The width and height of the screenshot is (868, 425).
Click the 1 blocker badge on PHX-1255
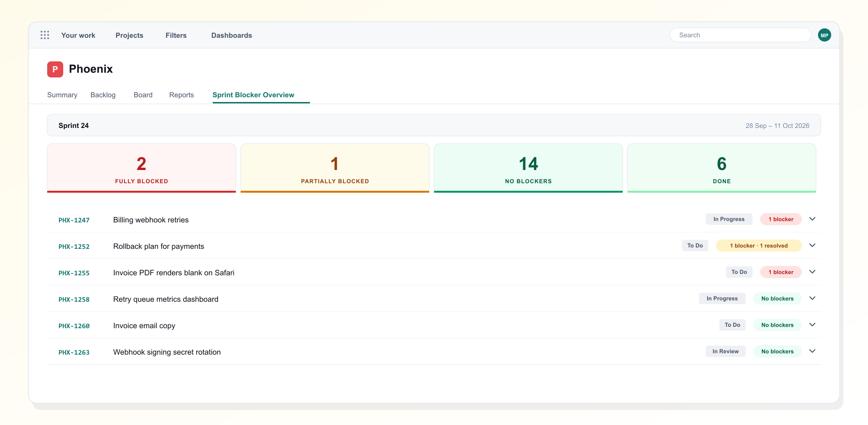[x=781, y=272]
